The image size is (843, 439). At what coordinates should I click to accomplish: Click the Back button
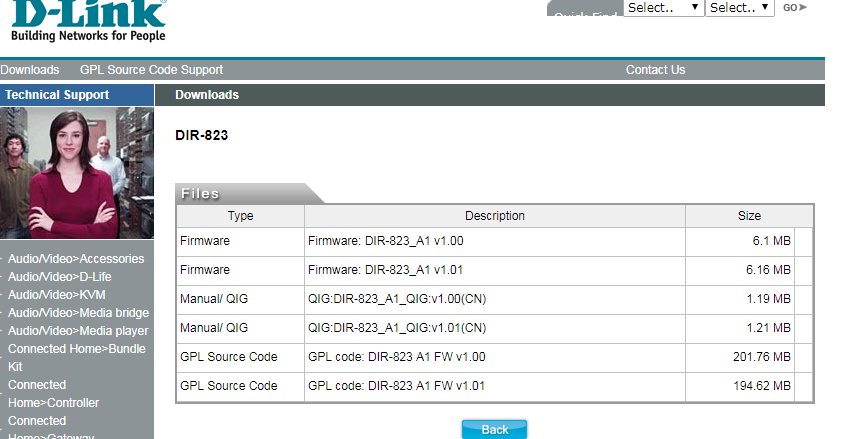click(x=494, y=429)
